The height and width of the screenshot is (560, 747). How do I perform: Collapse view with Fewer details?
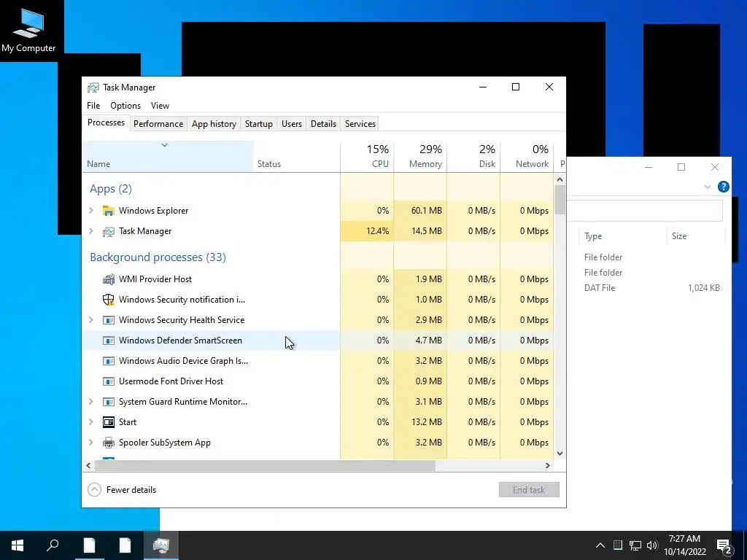click(x=122, y=490)
